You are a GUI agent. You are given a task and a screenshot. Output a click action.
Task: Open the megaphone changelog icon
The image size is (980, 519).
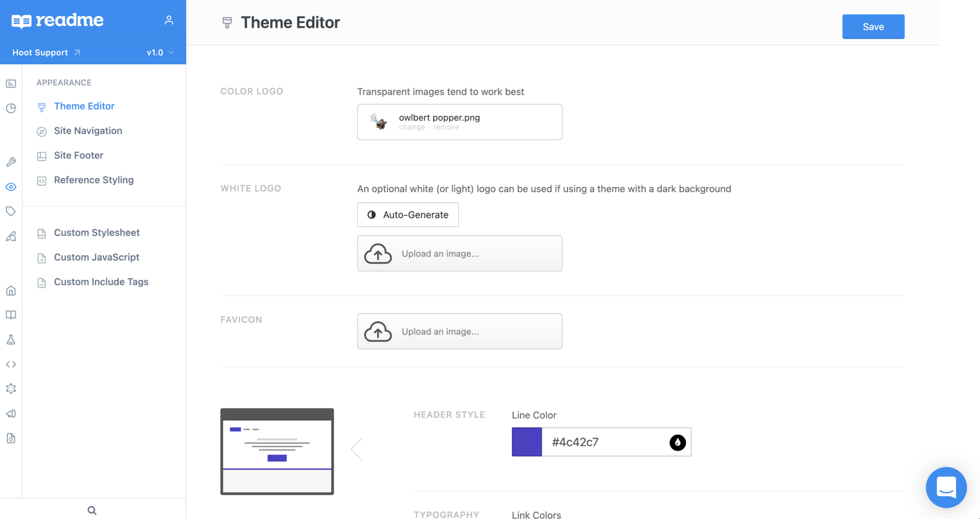(11, 413)
